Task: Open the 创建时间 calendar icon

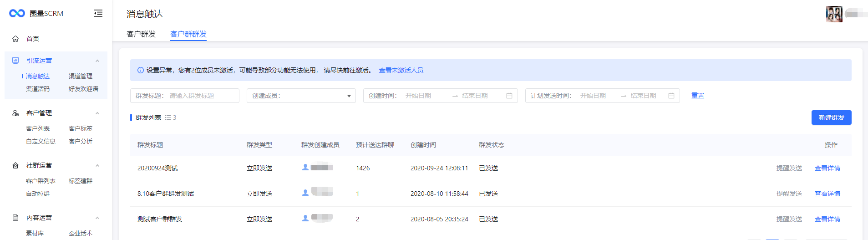Action: click(509, 96)
